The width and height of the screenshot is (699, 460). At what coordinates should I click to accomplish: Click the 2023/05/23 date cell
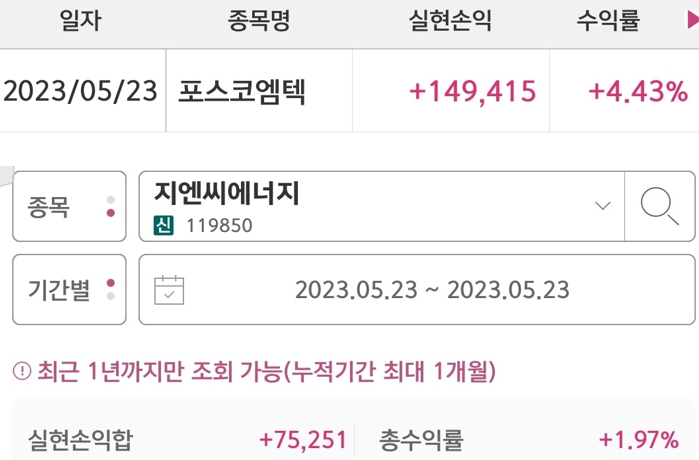(81, 91)
